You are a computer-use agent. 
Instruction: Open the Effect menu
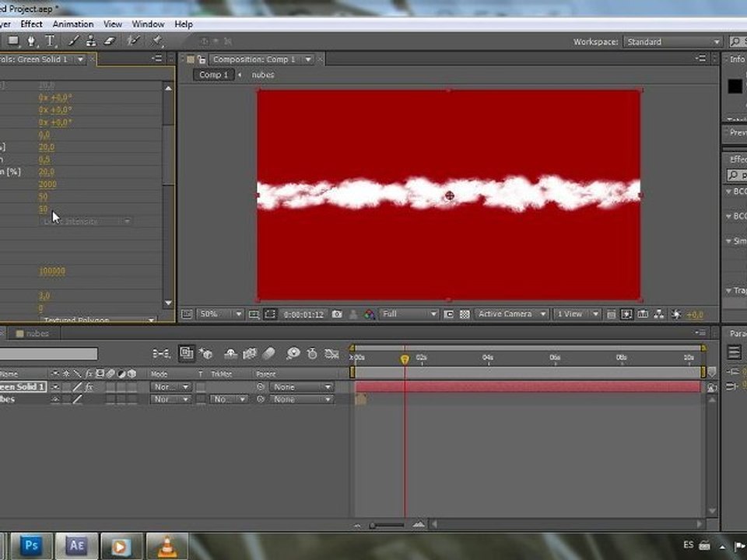[31, 24]
